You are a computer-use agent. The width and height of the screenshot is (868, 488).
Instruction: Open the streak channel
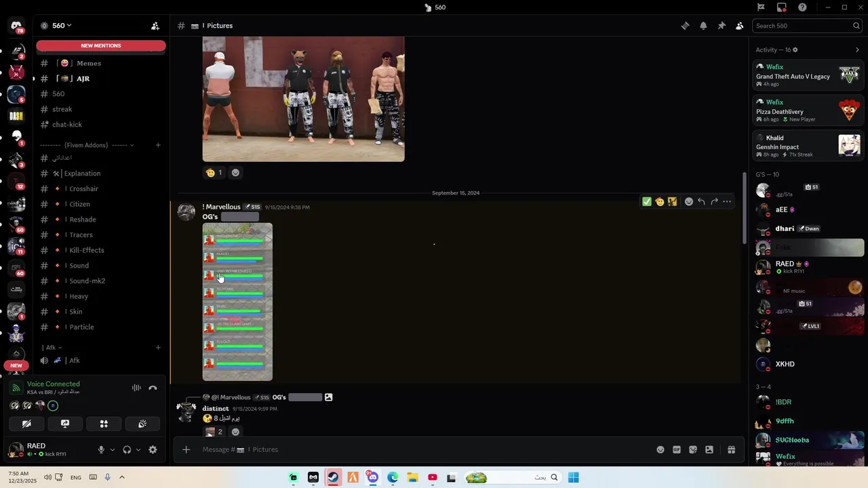(100, 109)
